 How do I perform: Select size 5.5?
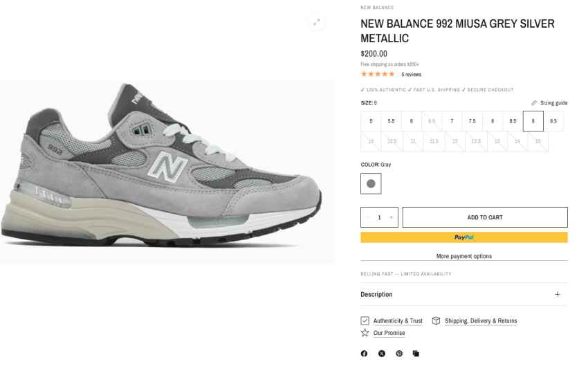391,121
